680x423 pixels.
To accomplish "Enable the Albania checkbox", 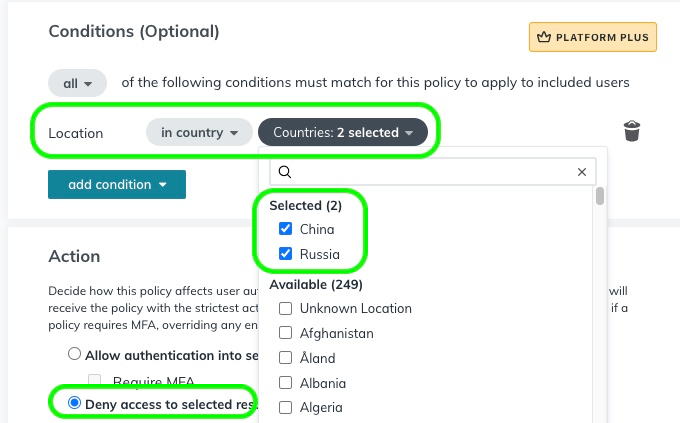I will pos(286,383).
